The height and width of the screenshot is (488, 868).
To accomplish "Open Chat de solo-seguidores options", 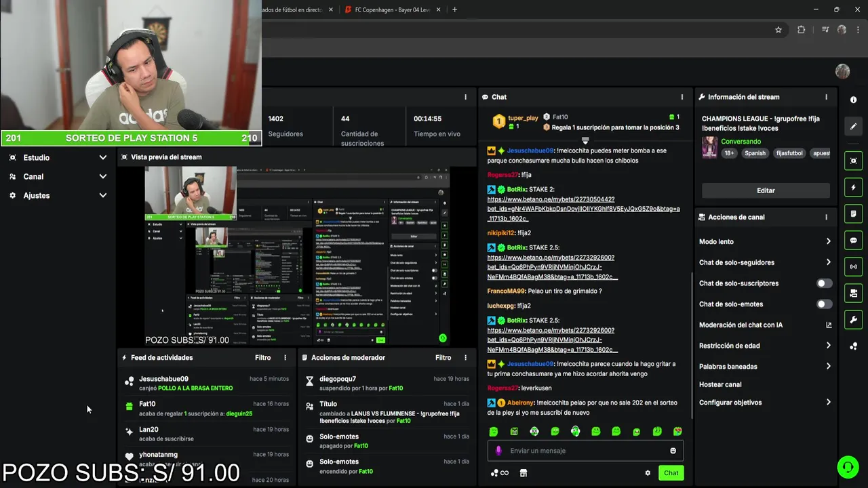I will point(765,262).
